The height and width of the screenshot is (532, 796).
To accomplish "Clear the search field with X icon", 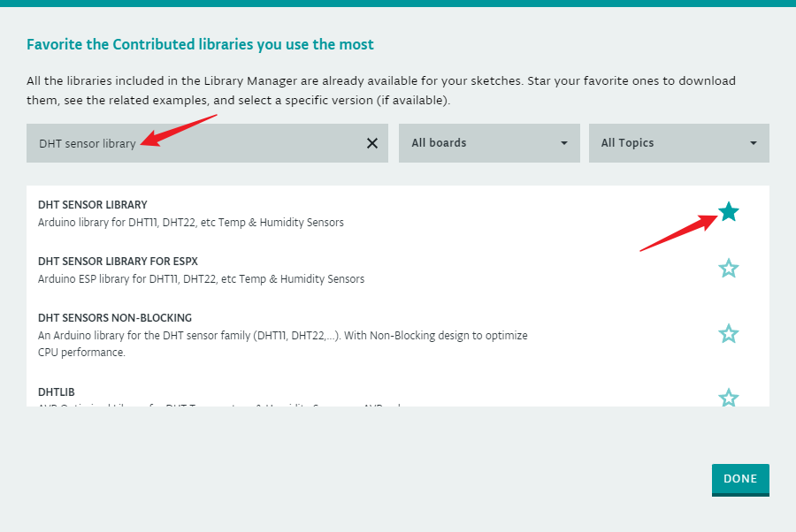I will click(372, 143).
